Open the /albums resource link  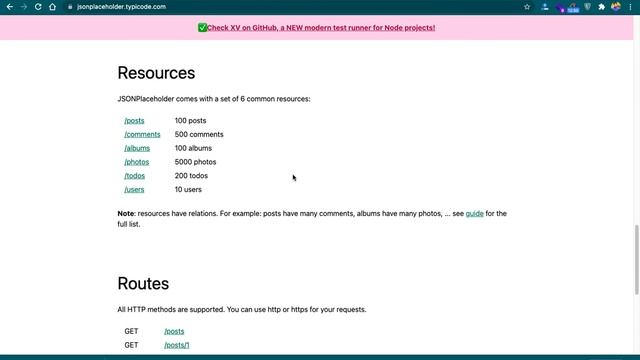[x=137, y=148]
